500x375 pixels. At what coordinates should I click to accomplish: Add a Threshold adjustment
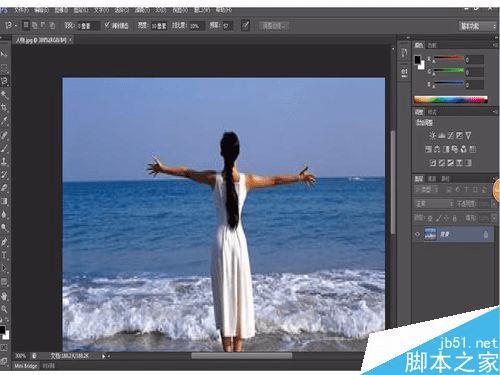(x=450, y=163)
